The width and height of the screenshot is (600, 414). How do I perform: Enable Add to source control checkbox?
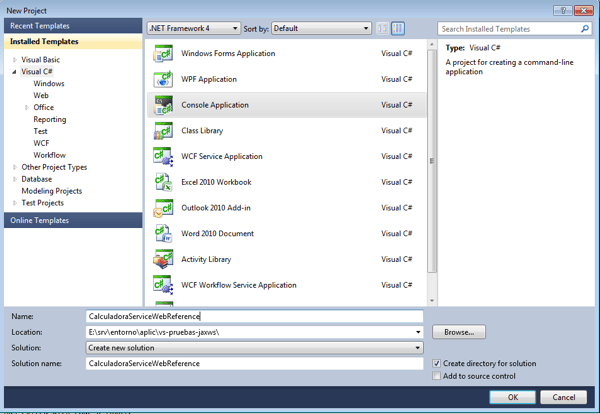tap(437, 376)
